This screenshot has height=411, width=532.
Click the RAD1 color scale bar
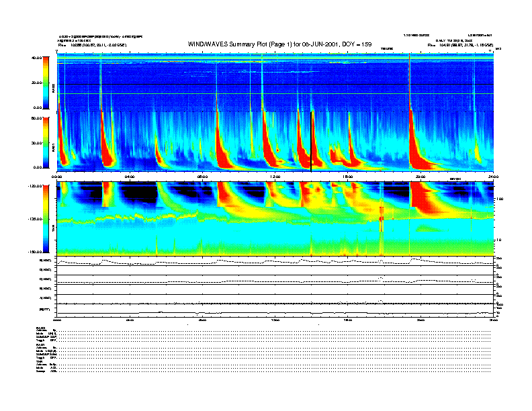(46, 143)
